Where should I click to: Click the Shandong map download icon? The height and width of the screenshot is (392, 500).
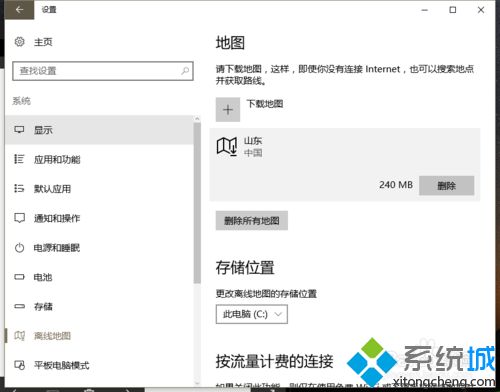(227, 147)
